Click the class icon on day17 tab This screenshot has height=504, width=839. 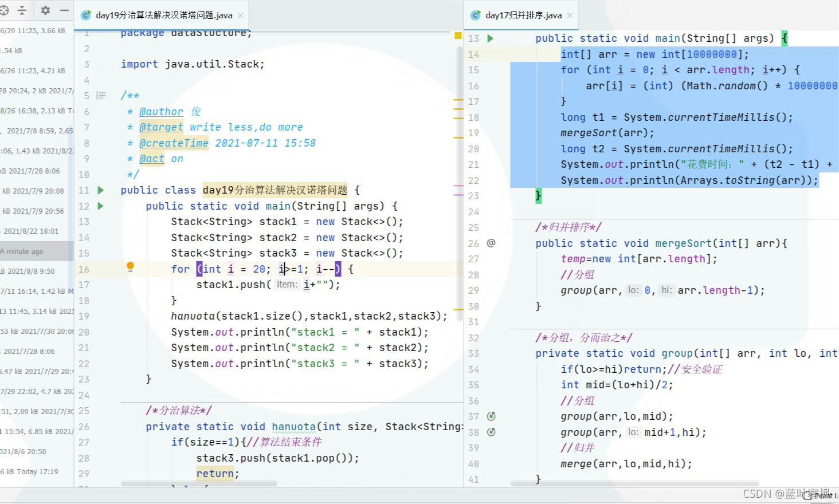[475, 15]
